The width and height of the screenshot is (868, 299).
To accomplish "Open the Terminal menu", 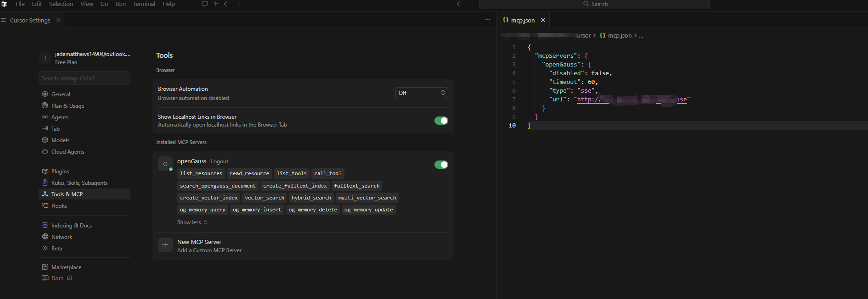I will pos(144,4).
